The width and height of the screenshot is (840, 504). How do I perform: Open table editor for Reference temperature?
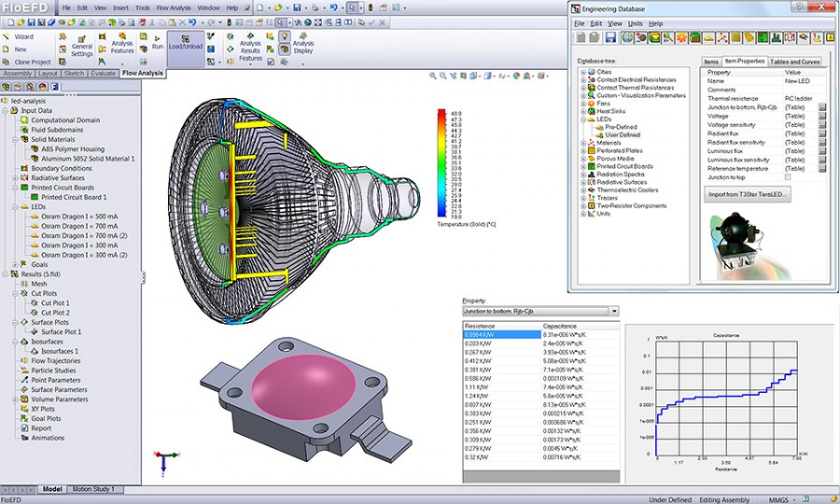click(821, 169)
